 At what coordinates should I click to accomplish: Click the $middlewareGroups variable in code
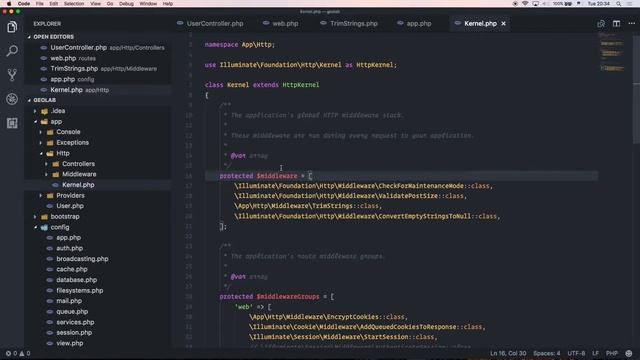click(x=288, y=297)
